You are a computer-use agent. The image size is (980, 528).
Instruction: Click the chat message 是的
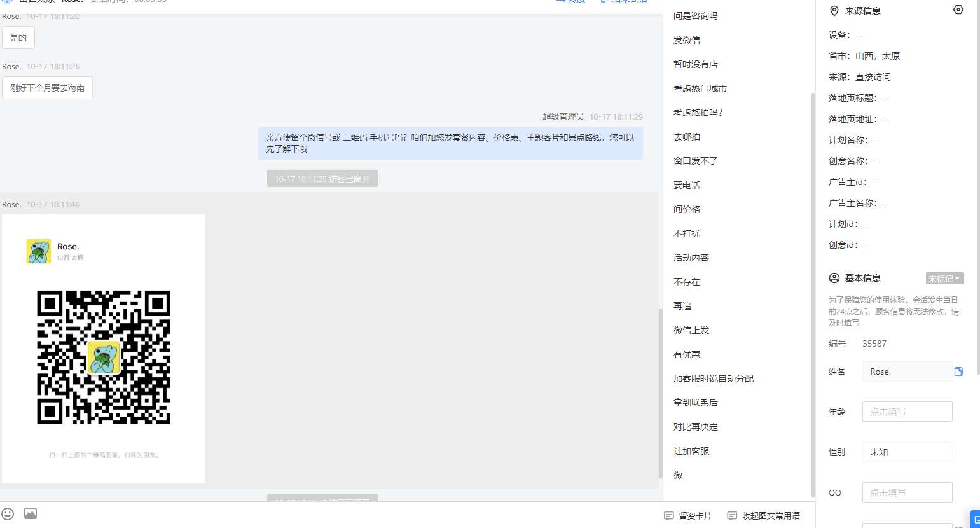pos(18,38)
